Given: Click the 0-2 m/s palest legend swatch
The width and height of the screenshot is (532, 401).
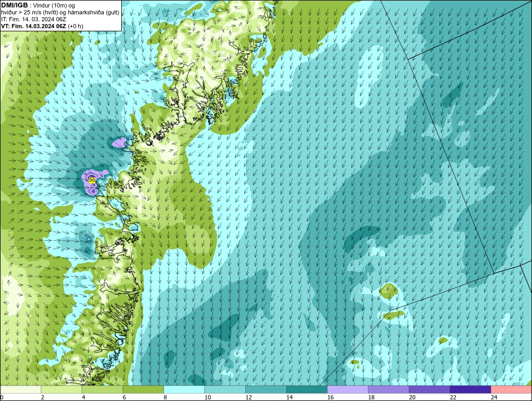Looking at the screenshot, I should pos(20,389).
